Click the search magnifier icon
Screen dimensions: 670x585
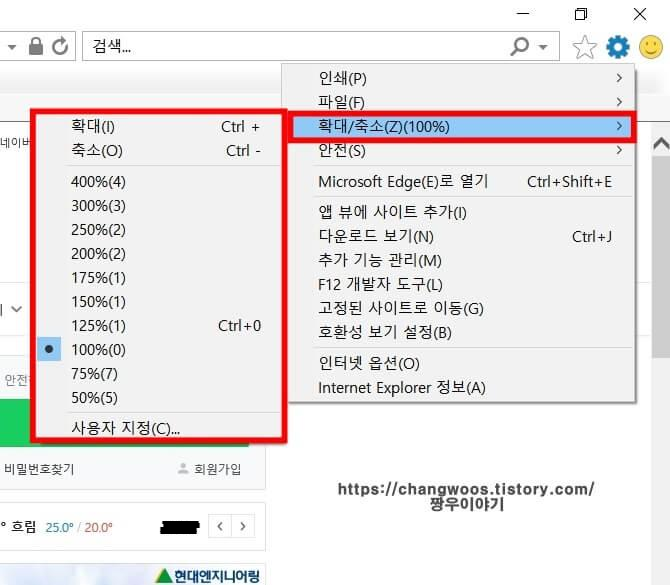pos(520,46)
